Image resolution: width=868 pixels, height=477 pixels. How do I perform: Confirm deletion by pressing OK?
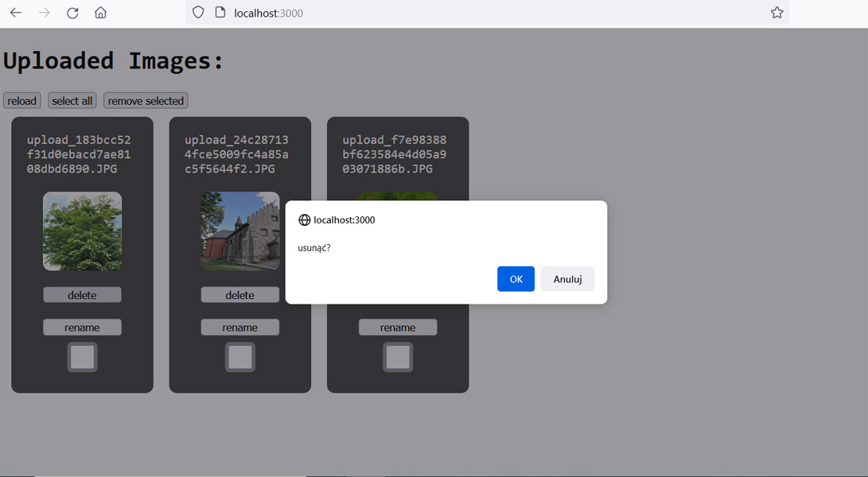pyautogui.click(x=516, y=279)
